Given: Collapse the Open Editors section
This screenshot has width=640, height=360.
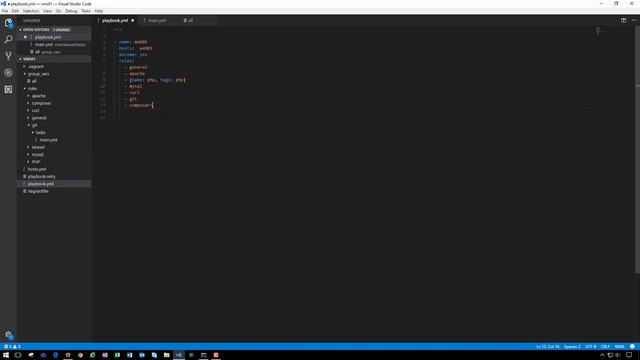Looking at the screenshot, I should (x=20, y=30).
